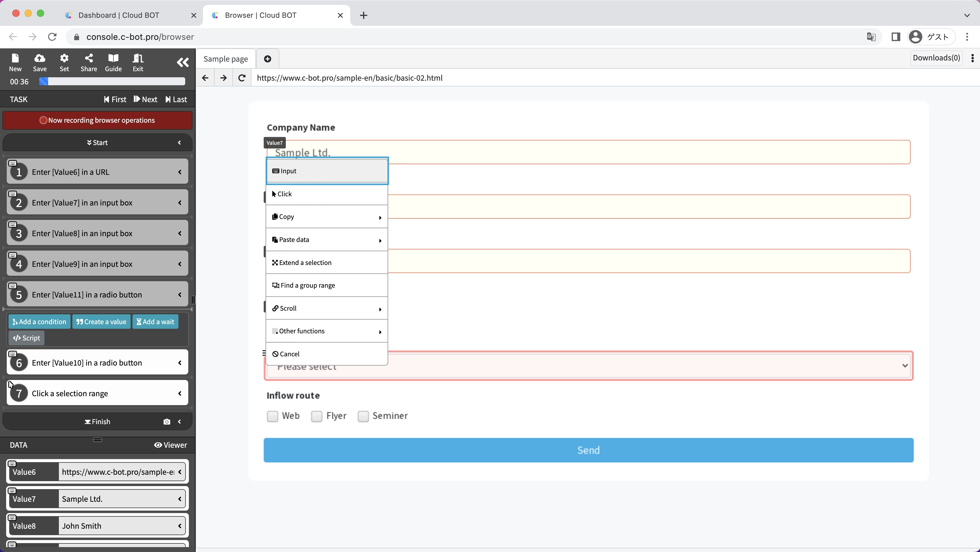
Task: Click the recording progress bar
Action: click(x=112, y=81)
